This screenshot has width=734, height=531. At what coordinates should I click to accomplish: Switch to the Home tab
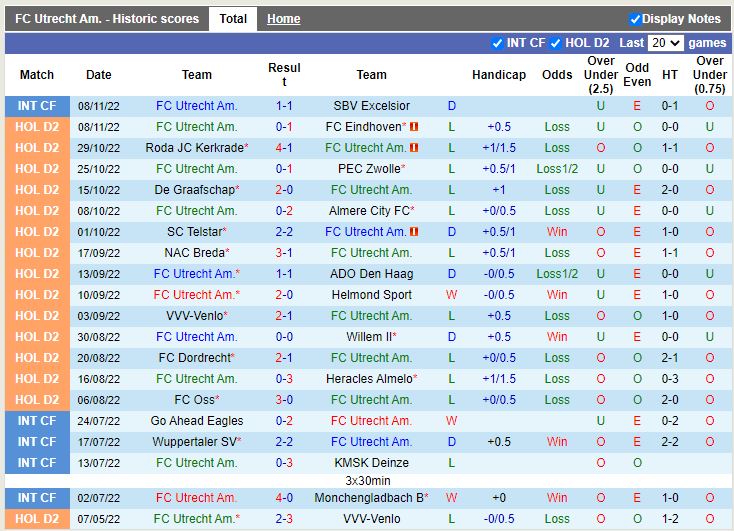point(283,19)
